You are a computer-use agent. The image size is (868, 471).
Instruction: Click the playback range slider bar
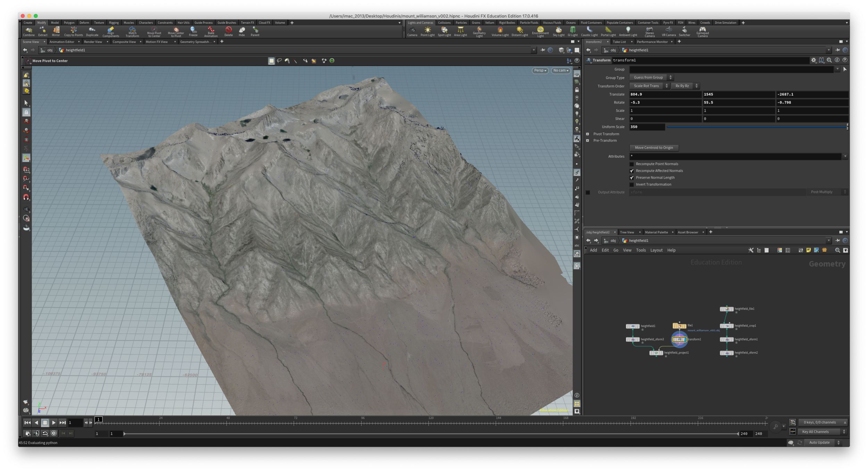click(431, 434)
